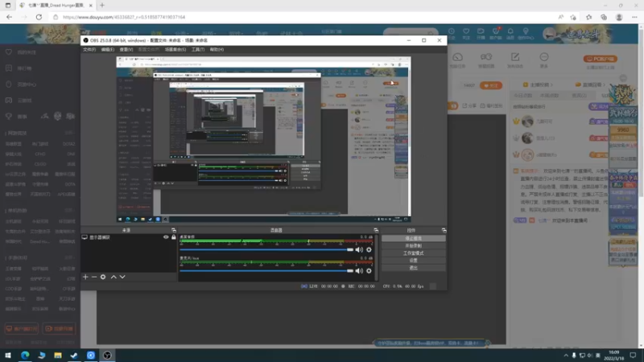The width and height of the screenshot is (644, 362).
Task: Open Settings from OBS controls panel
Action: 414,260
